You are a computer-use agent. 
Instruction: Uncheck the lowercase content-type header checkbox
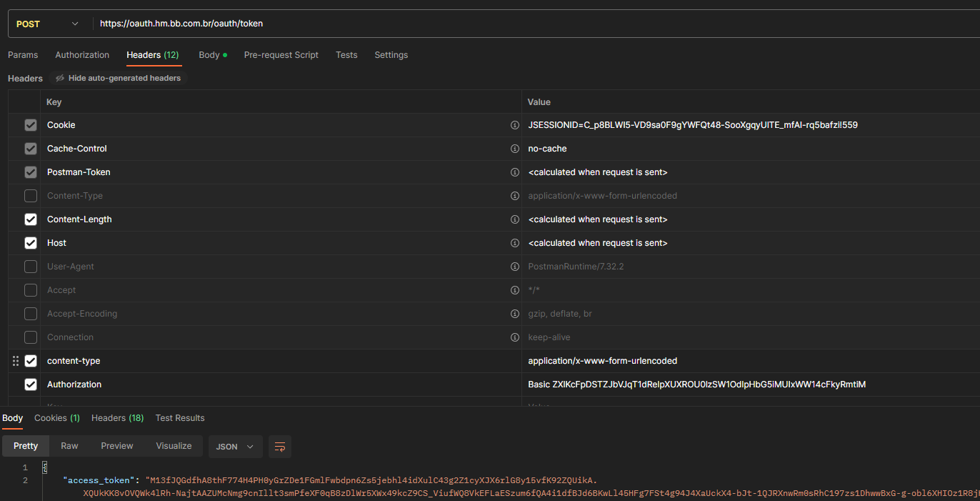pos(31,361)
